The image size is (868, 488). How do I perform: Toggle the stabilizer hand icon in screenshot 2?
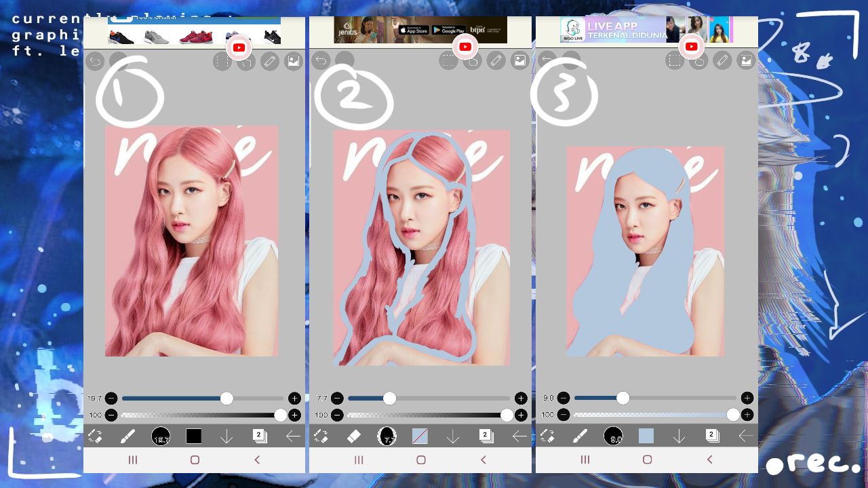[x=472, y=62]
